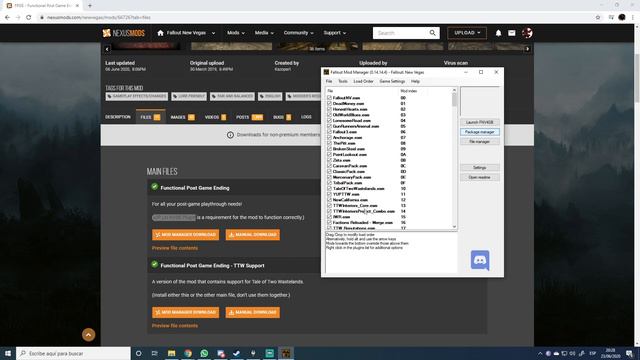Click the back-to-top orange arrow button
The width and height of the screenshot is (640, 360).
coord(89,335)
